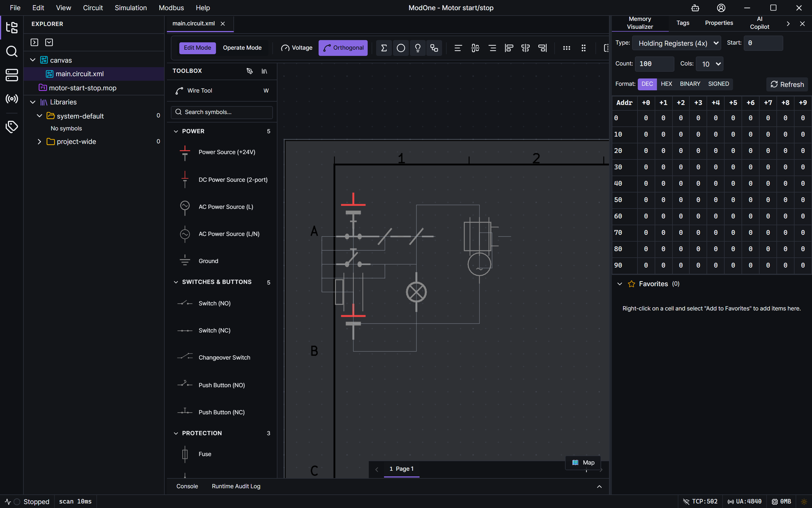Screen dimensions: 812x508
Task: Click the connected-squares toolbar button
Action: [x=434, y=48]
